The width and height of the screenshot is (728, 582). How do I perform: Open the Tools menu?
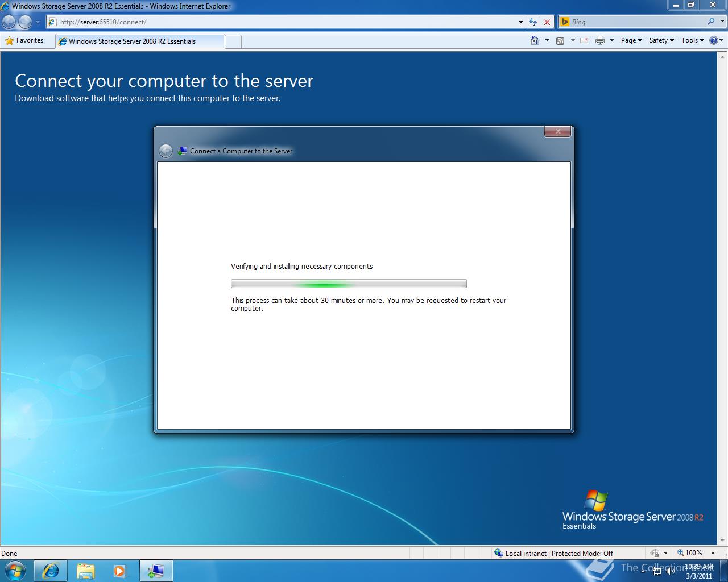pyautogui.click(x=693, y=40)
